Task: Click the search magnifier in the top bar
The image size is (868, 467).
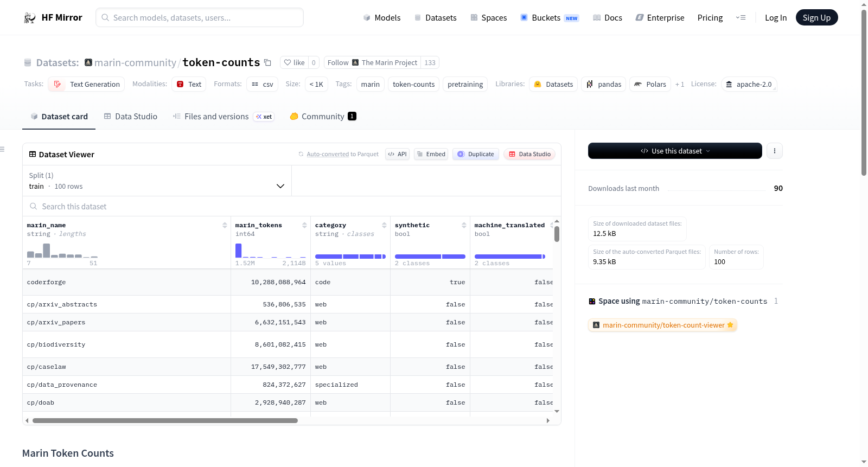Action: (x=105, y=17)
